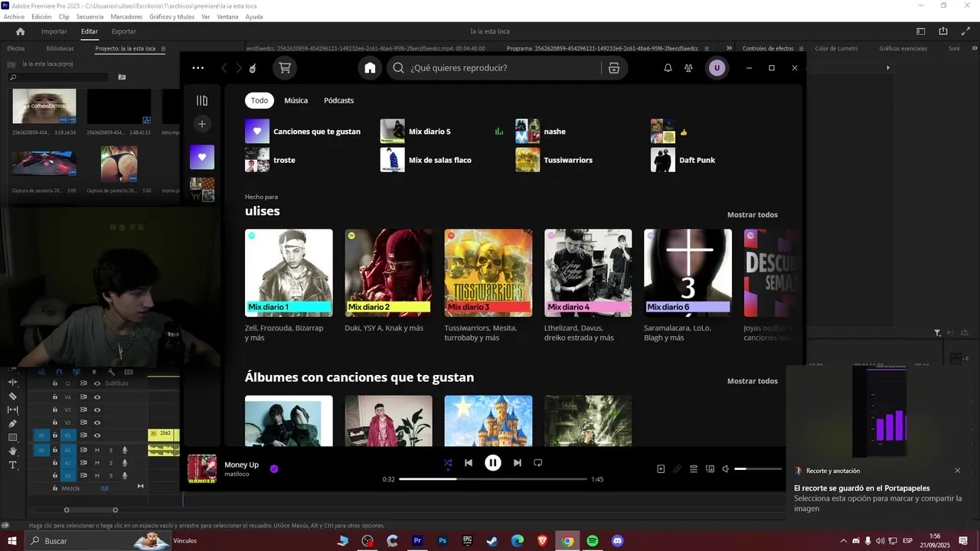Image resolution: width=980 pixels, height=551 pixels.
Task: Open Photoshop from Windows taskbar
Action: tap(443, 541)
